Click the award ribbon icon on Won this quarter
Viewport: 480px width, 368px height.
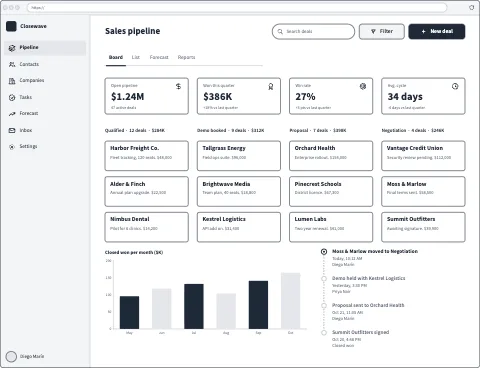271,87
